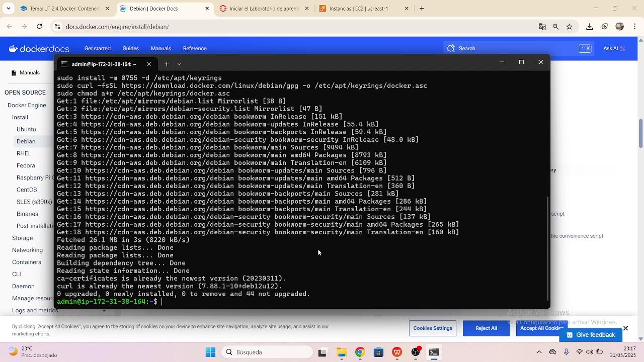Open the terminal profile dropdown arrow
Viewport: 644px width, 362px height.
pyautogui.click(x=179, y=64)
